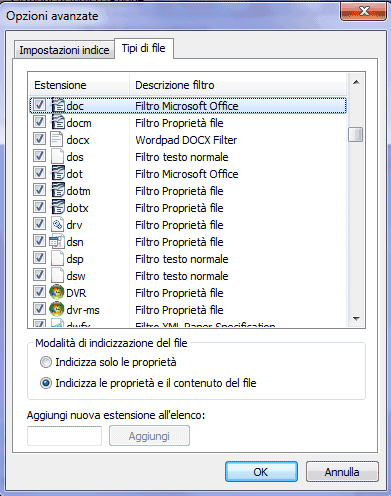Select Indicizza solo le proprietà option

[46, 362]
